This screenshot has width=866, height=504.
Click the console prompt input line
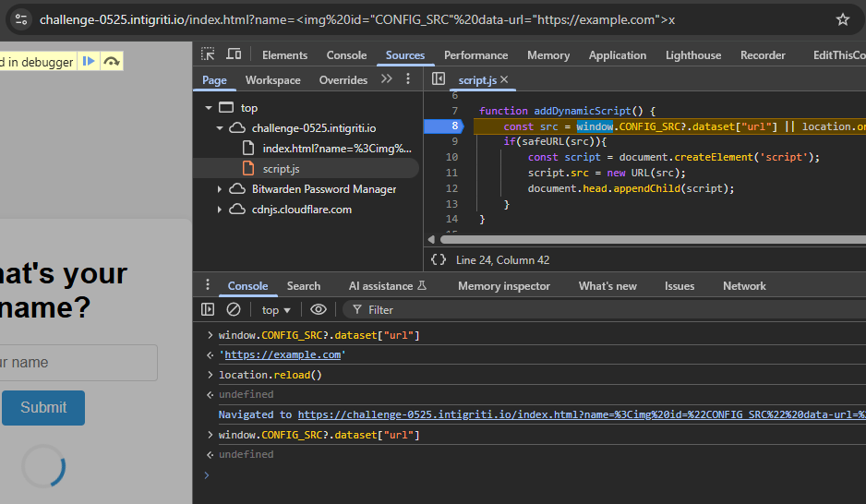[535, 475]
